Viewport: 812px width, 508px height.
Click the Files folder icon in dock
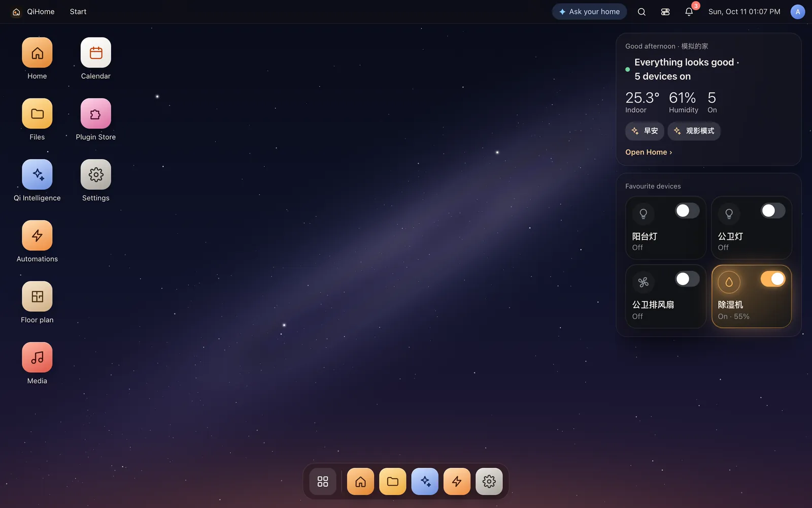(393, 481)
